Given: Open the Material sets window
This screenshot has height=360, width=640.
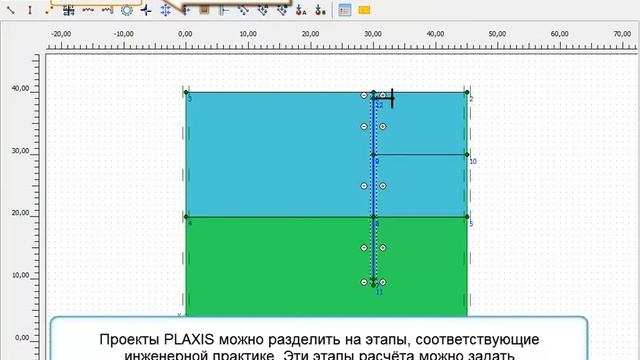Looking at the screenshot, I should tap(345, 10).
